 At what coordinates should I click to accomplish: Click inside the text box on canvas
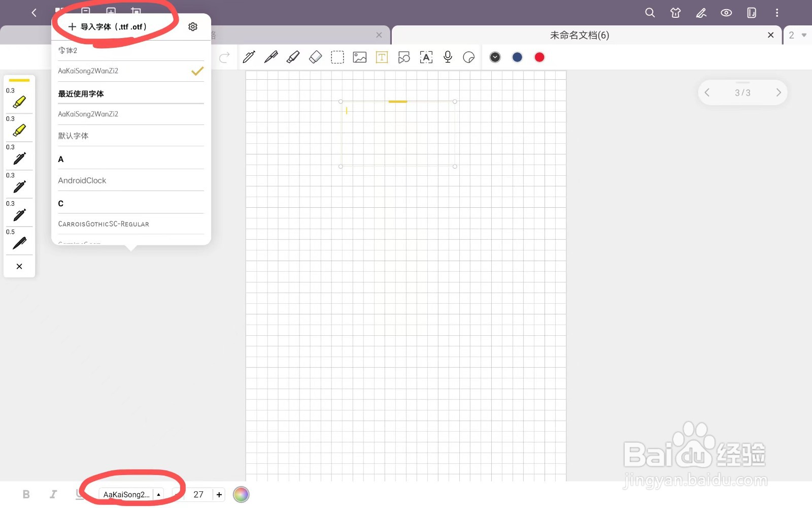click(397, 135)
